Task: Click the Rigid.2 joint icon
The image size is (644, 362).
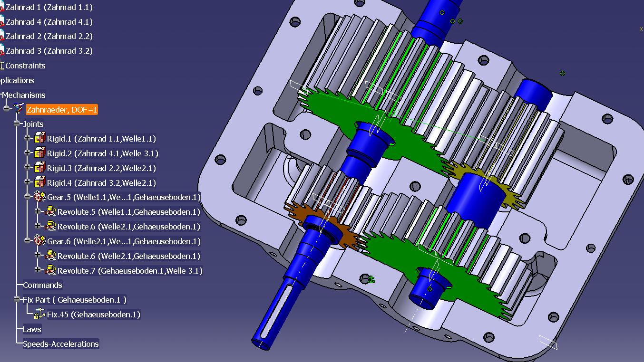Action: pos(39,153)
